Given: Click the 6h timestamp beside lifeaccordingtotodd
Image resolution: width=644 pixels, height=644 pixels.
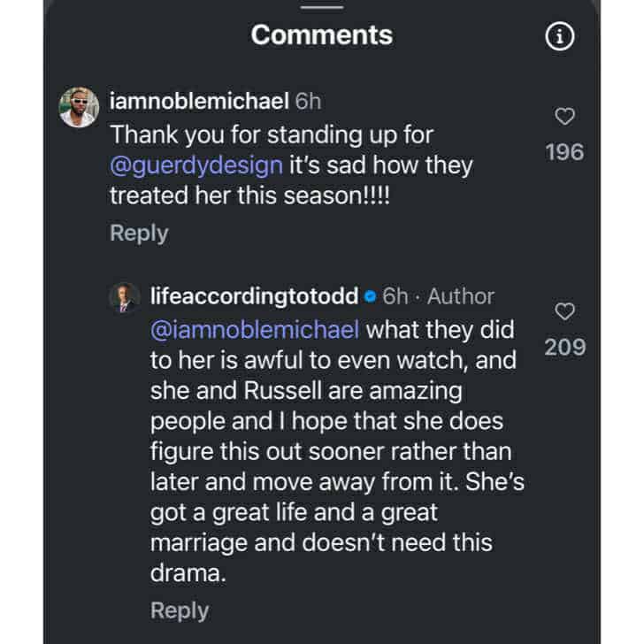Looking at the screenshot, I should click(395, 296).
